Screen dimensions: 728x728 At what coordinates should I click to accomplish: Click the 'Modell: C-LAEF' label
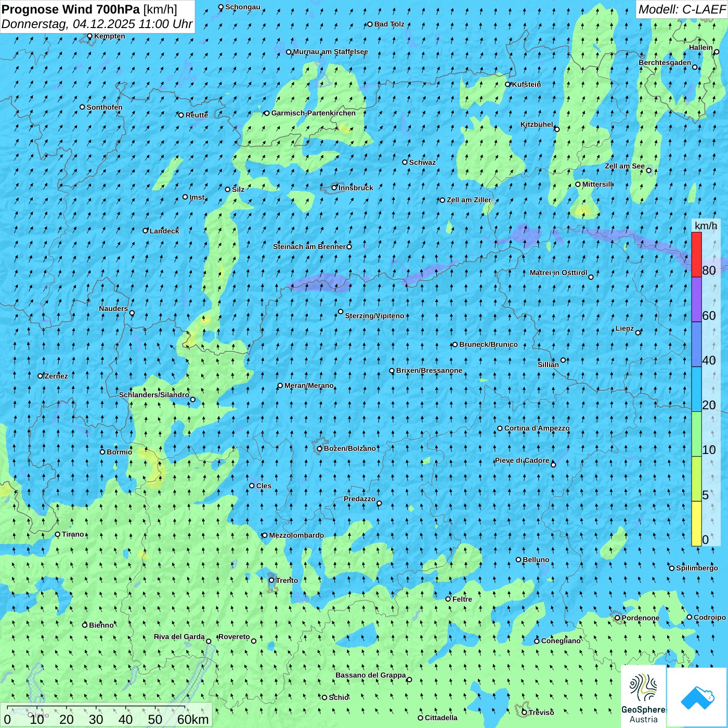tap(682, 9)
